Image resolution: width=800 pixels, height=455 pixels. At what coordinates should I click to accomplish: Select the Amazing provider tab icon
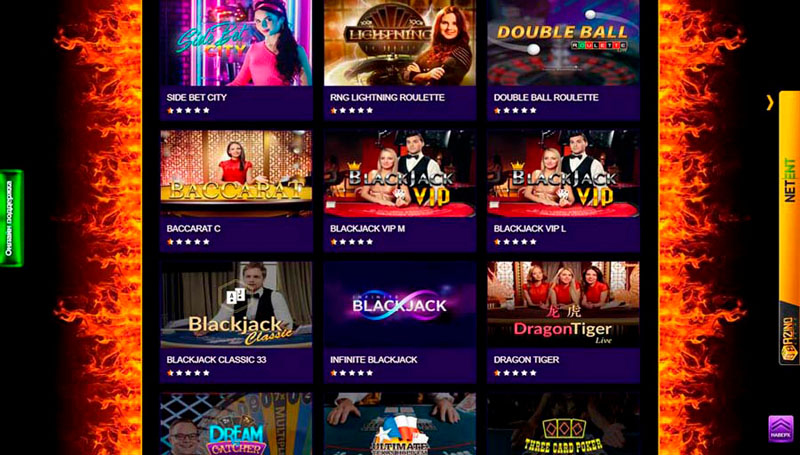[789, 339]
